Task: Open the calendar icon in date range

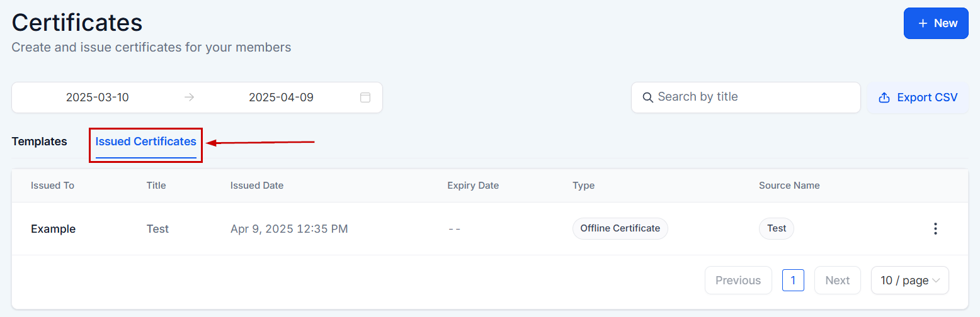Action: point(365,97)
